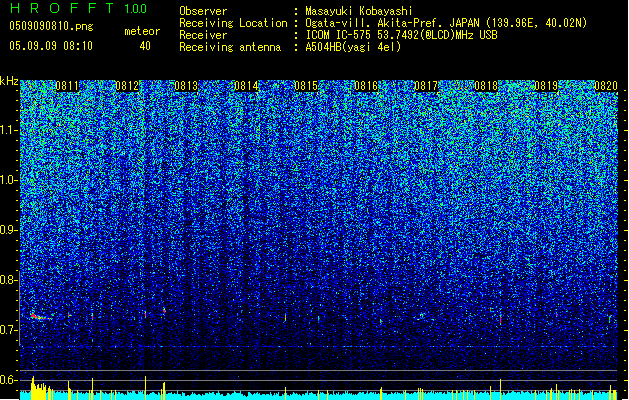Click the 0818 time marker
The height and width of the screenshot is (400, 629).
coord(486,86)
